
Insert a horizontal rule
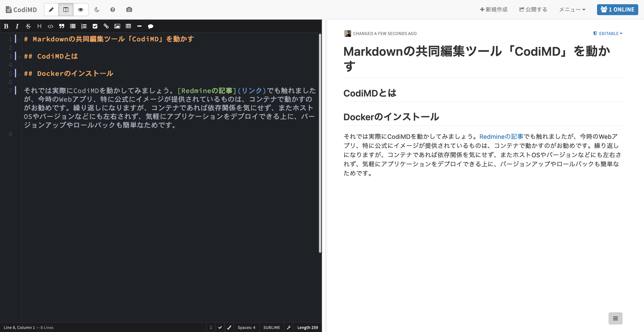pyautogui.click(x=140, y=26)
